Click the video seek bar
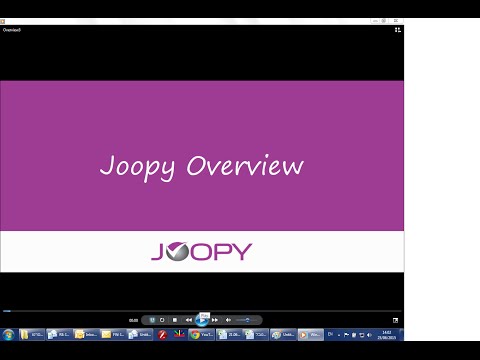480x360 pixels. [202, 311]
